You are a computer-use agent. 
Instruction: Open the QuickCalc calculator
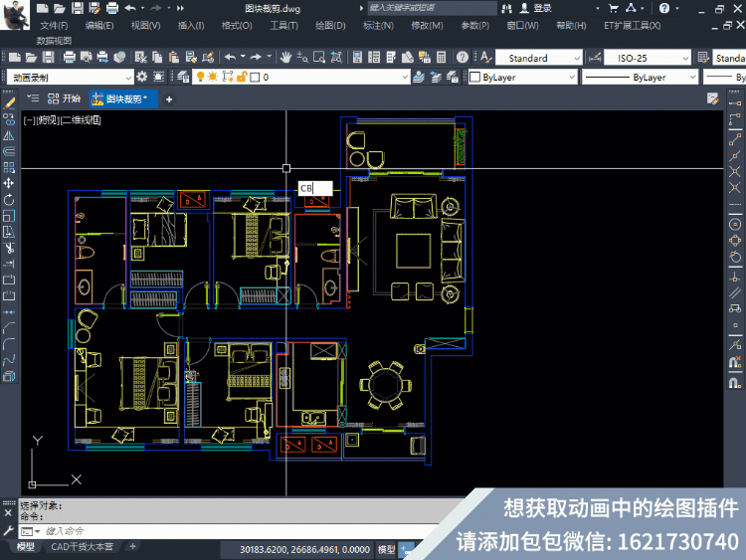tap(441, 58)
